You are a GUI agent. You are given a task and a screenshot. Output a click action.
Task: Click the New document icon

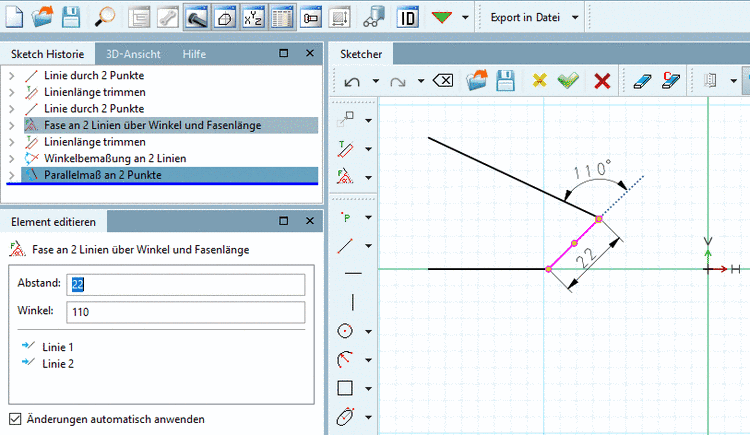click(x=14, y=17)
